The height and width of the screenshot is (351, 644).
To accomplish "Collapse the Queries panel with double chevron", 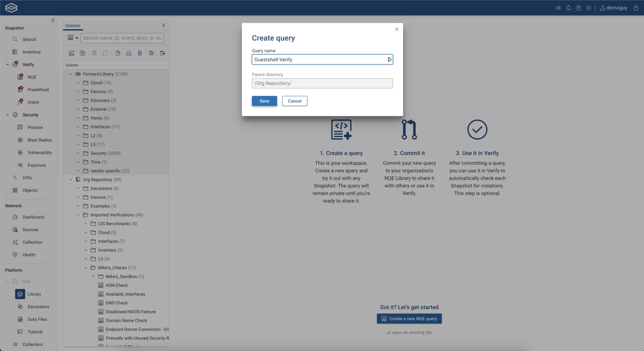I will pos(164,25).
